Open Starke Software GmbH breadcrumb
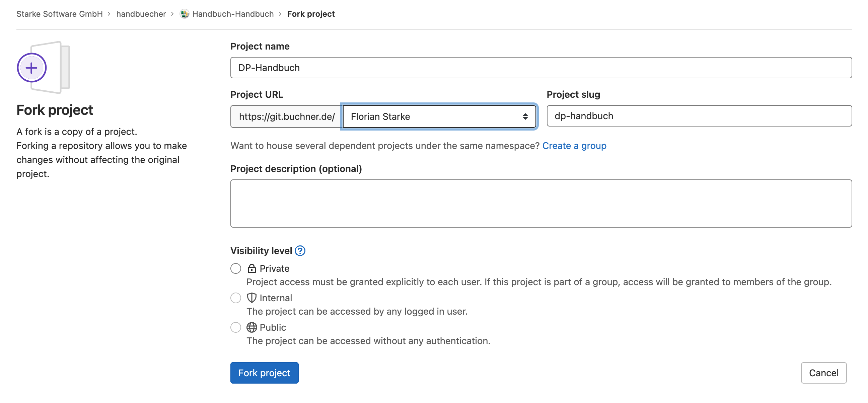868x403 pixels. [x=59, y=14]
